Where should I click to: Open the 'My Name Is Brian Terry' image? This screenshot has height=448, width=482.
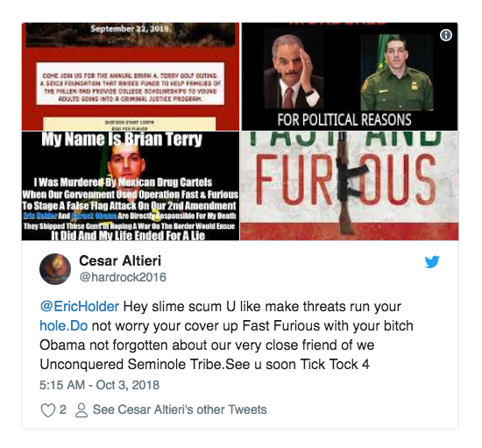(131, 186)
